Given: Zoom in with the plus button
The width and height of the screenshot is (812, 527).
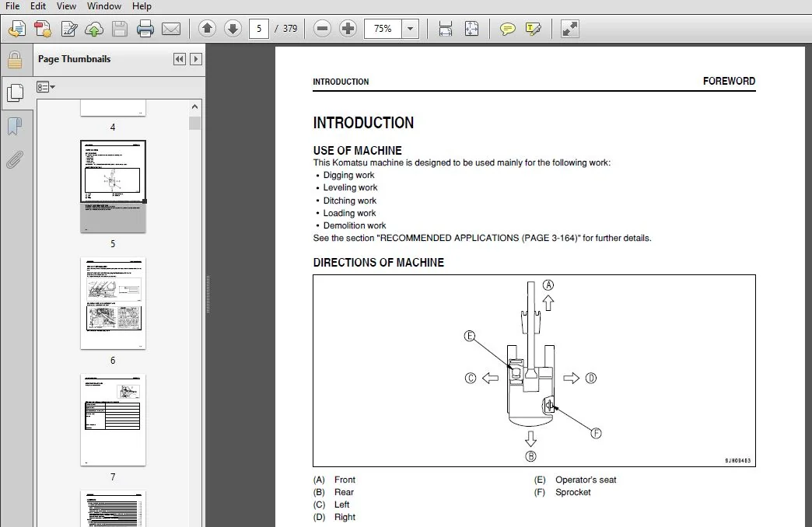Looking at the screenshot, I should [x=348, y=29].
